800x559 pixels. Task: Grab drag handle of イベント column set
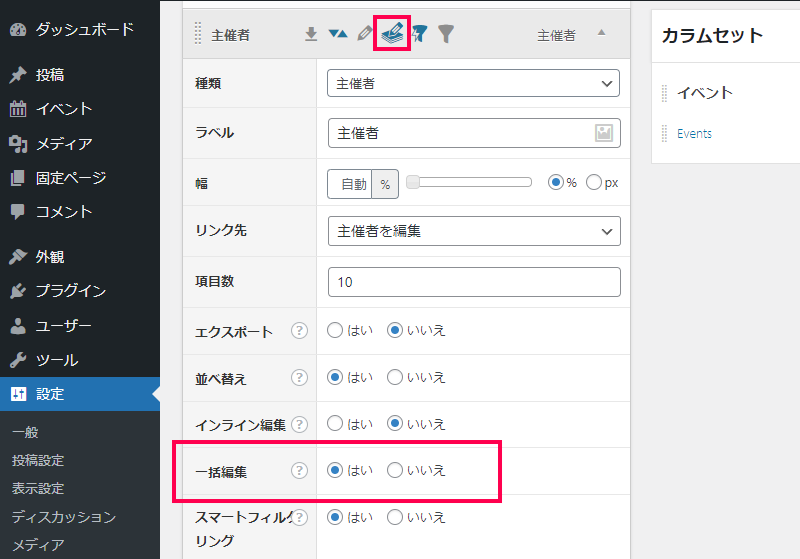click(664, 93)
